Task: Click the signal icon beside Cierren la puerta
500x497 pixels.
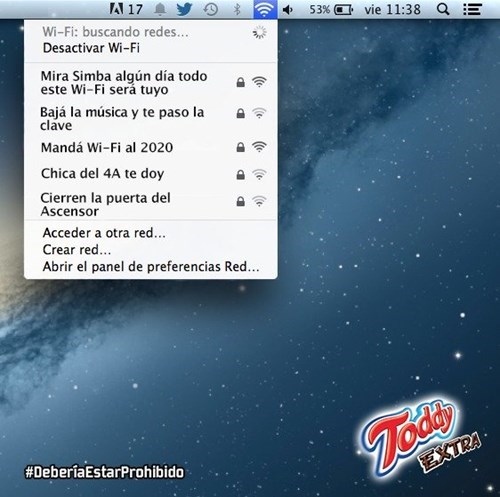Action: coord(259,201)
